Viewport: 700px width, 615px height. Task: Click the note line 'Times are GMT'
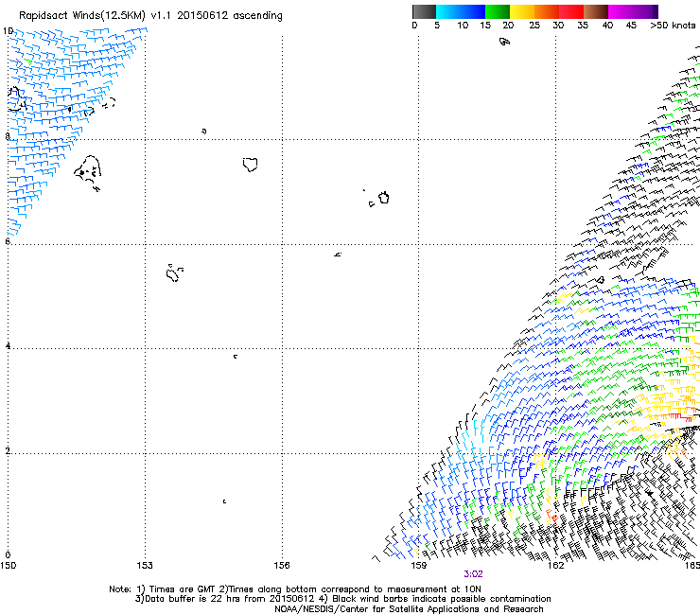click(x=181, y=589)
